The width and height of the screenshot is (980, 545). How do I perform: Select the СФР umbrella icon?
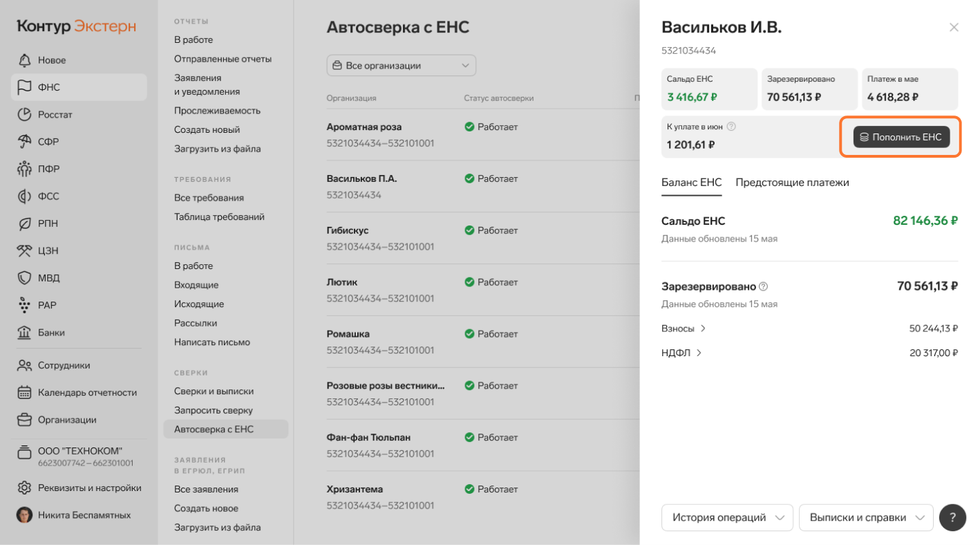25,142
